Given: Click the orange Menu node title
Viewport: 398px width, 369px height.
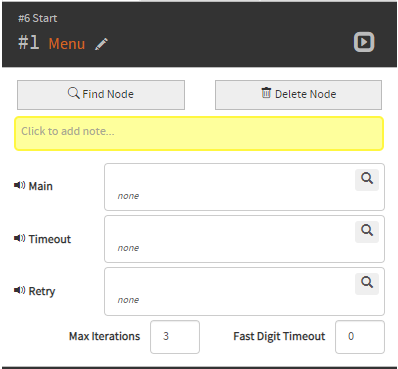Looking at the screenshot, I should [67, 44].
